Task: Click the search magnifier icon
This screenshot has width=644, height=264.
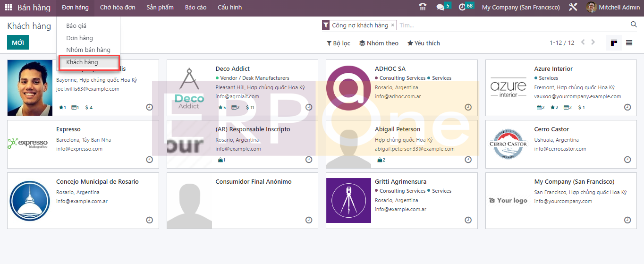Action: pyautogui.click(x=634, y=25)
